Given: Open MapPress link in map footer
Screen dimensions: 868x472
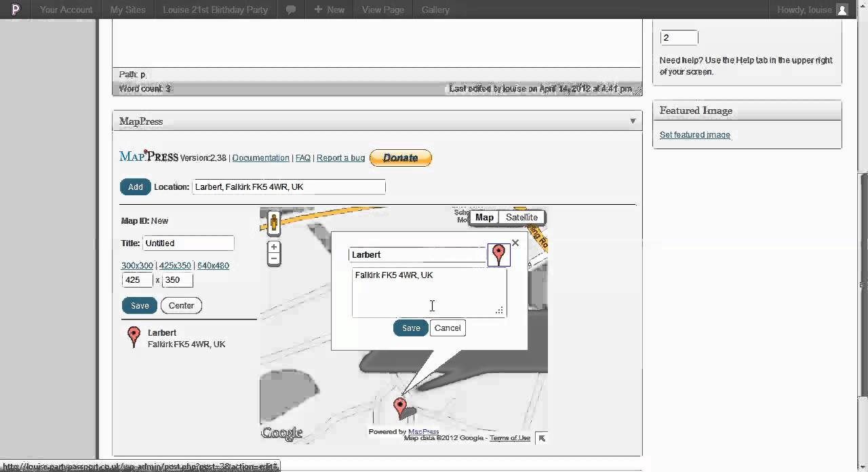Looking at the screenshot, I should 423,432.
